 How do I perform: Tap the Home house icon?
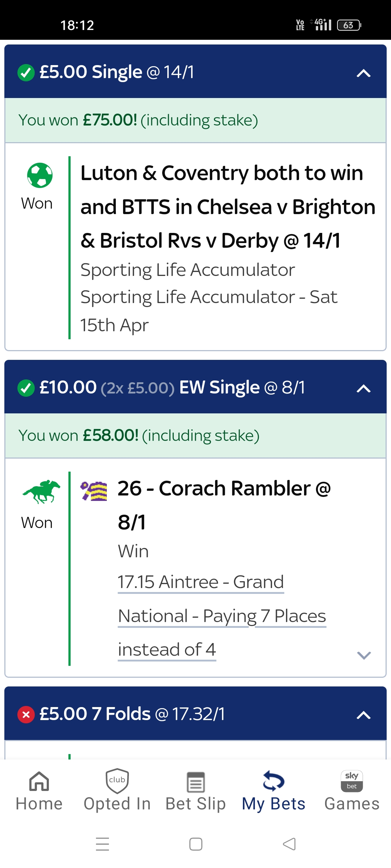pos(39,781)
